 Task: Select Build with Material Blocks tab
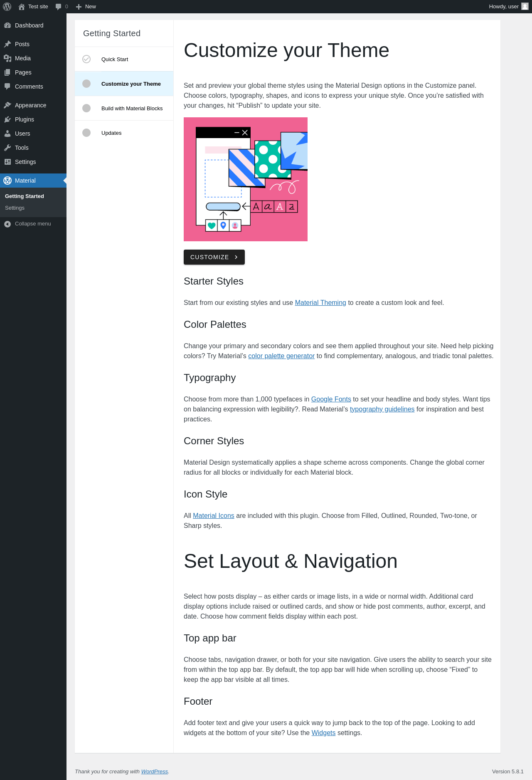click(x=124, y=108)
